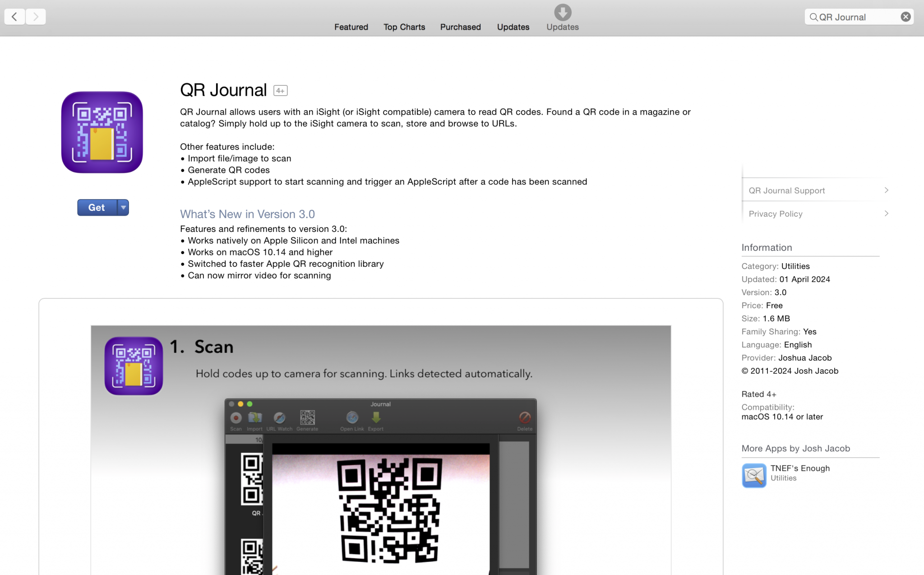Open Top Charts
This screenshot has height=575, width=924.
[404, 27]
